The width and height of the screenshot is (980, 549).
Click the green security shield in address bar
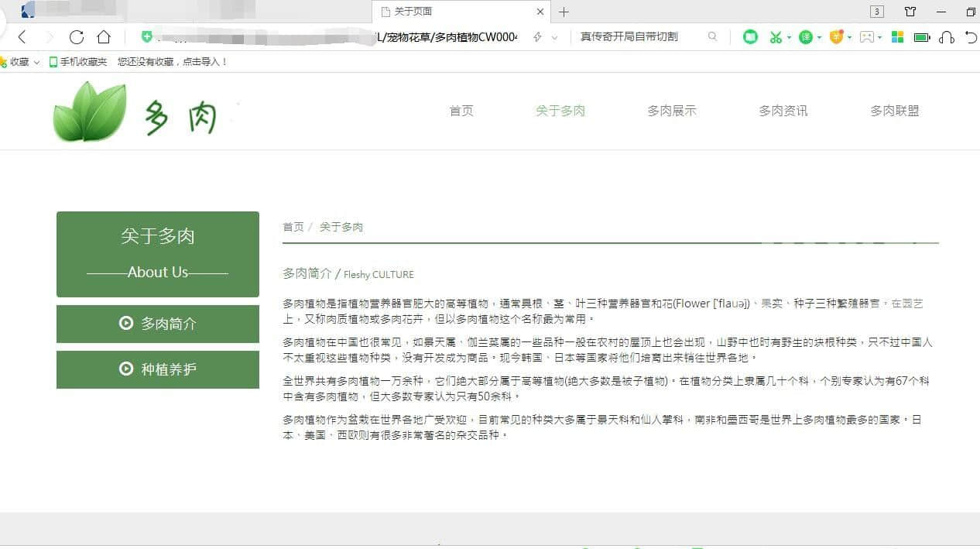coord(147,36)
